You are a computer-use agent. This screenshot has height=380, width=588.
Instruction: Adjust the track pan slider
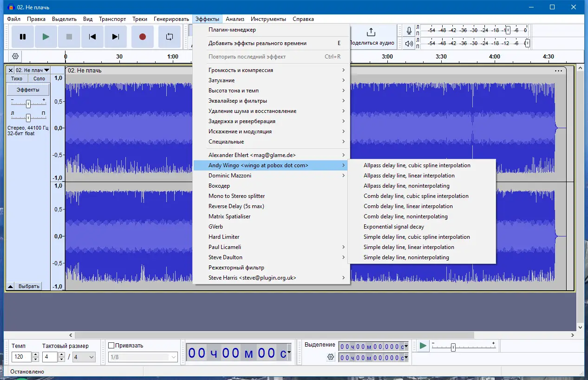(28, 117)
